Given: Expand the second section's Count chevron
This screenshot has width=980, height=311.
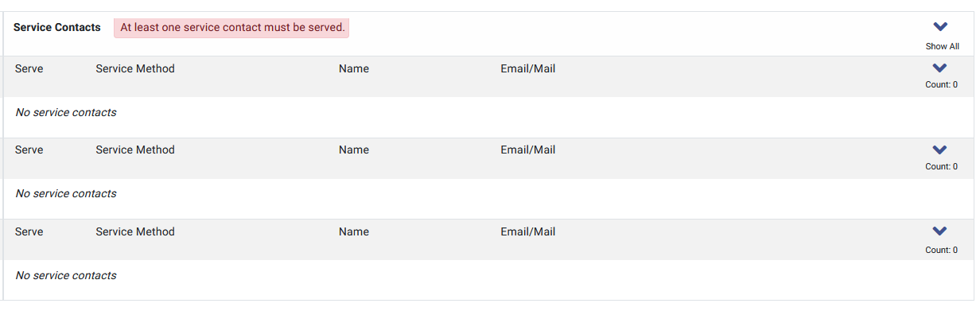Looking at the screenshot, I should coord(939,150).
